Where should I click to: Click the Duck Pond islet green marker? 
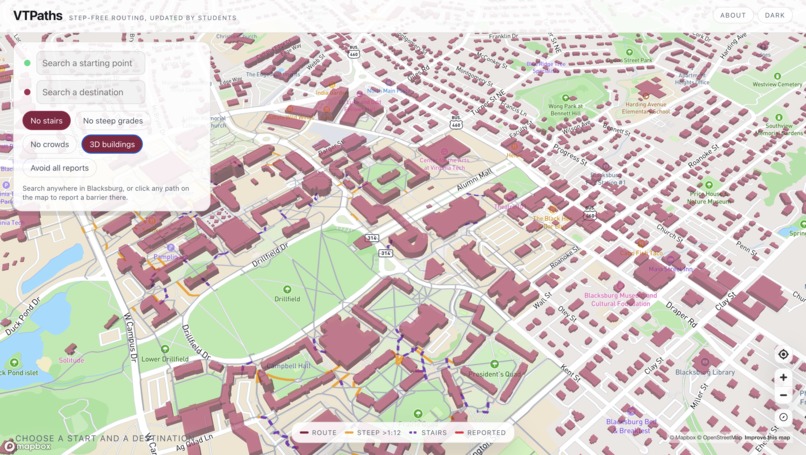[14, 362]
